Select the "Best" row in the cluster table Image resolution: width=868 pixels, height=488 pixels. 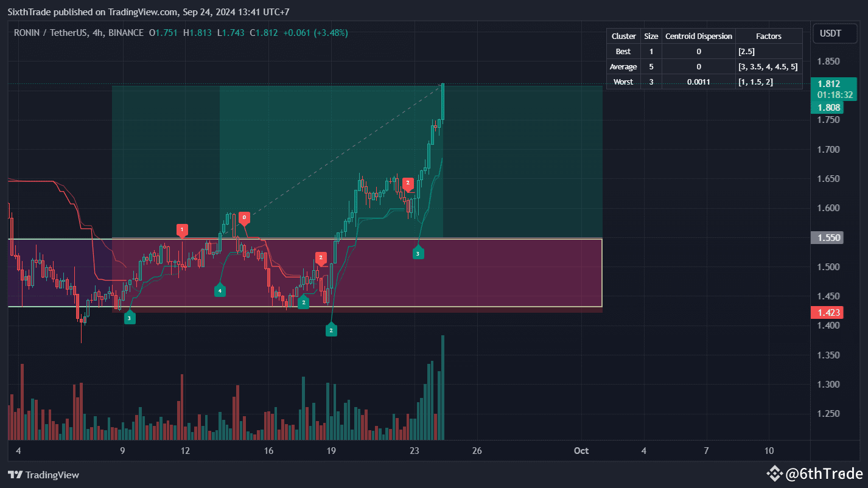623,51
